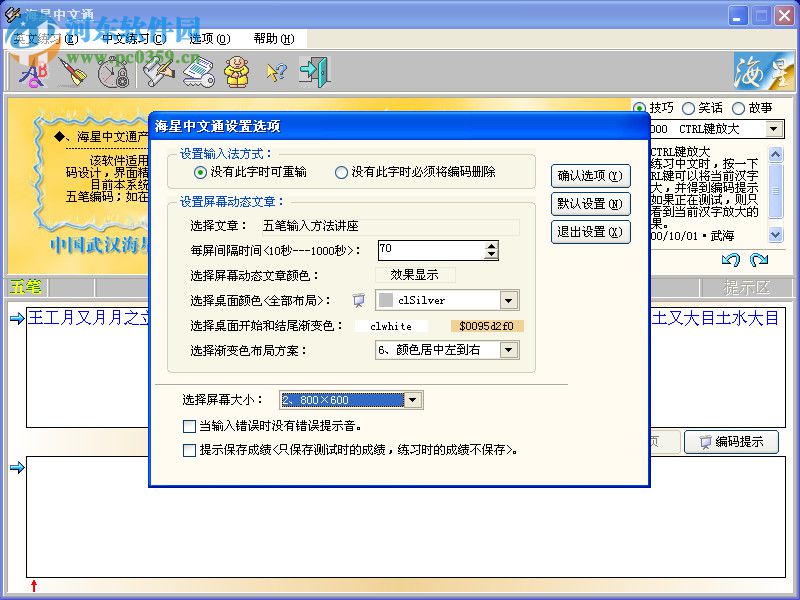Decrease interval time with down spinner
The image size is (800, 600).
click(x=491, y=255)
